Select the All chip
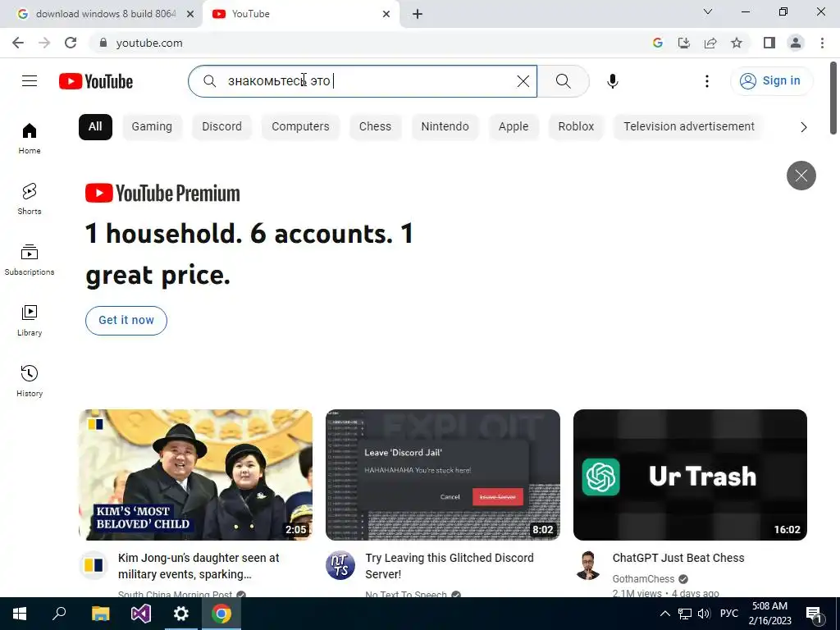Viewport: 840px width, 630px height. [x=95, y=127]
